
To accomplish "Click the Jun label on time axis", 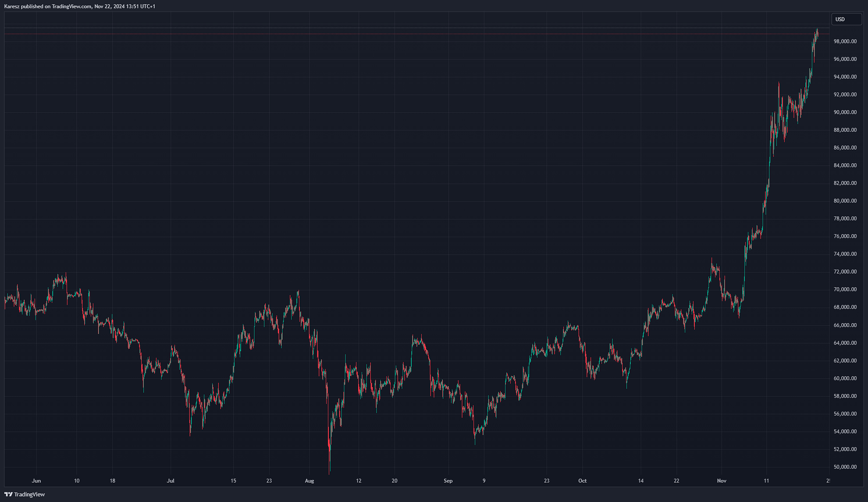I will pos(36,481).
